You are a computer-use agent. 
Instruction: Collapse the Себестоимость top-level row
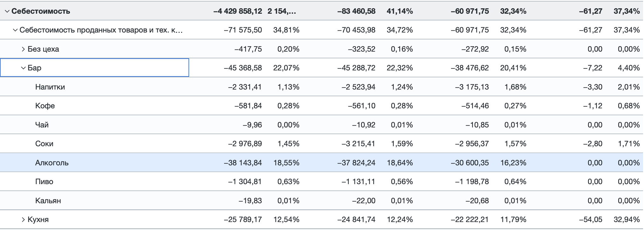coord(7,11)
